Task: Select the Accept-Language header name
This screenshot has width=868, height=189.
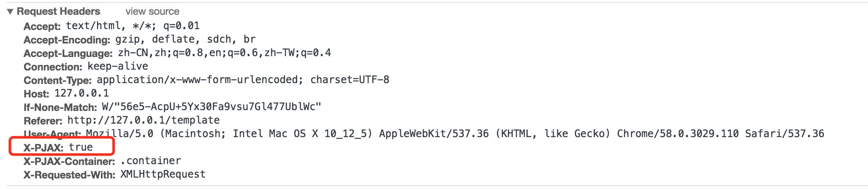Action: [x=68, y=53]
